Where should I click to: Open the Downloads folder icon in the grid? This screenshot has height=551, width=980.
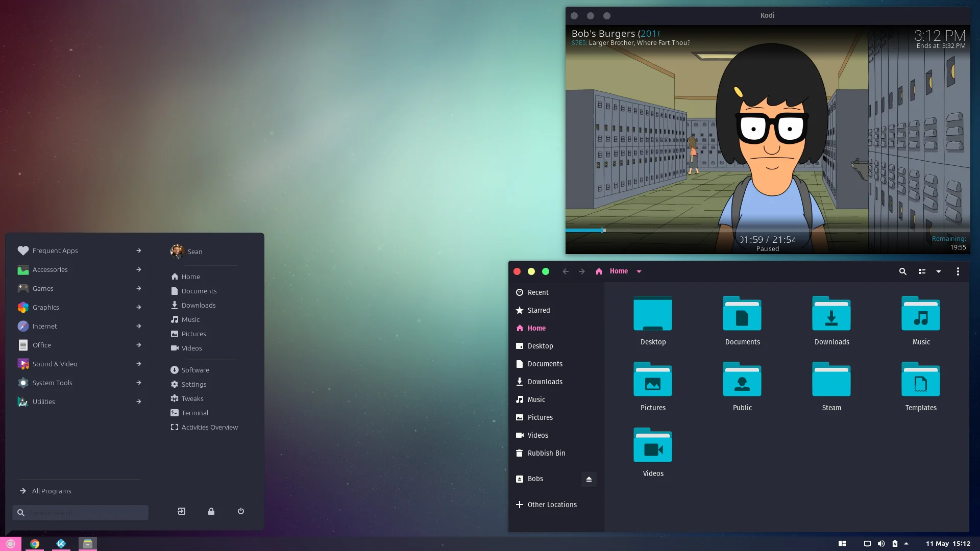pos(831,314)
